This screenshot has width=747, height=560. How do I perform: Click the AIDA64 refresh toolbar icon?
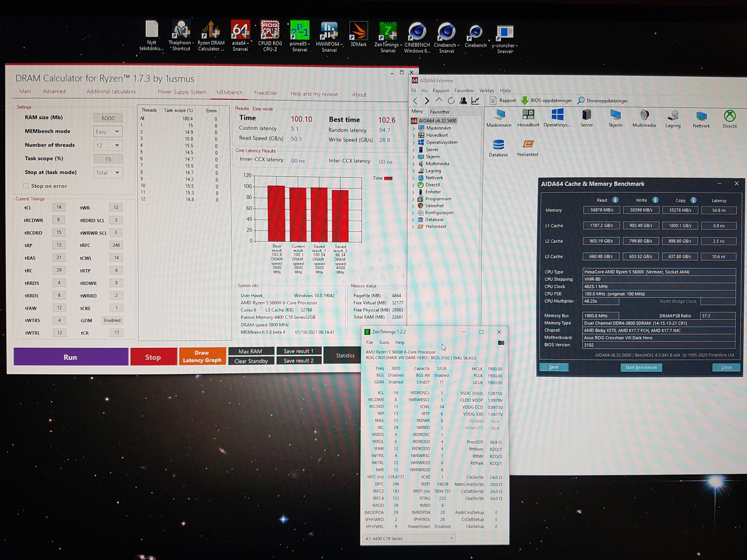[451, 101]
